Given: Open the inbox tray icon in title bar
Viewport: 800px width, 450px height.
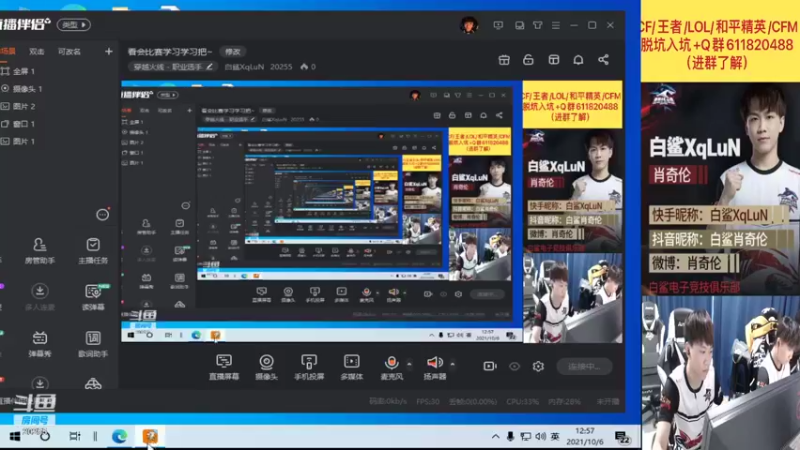Looking at the screenshot, I should click(x=519, y=25).
